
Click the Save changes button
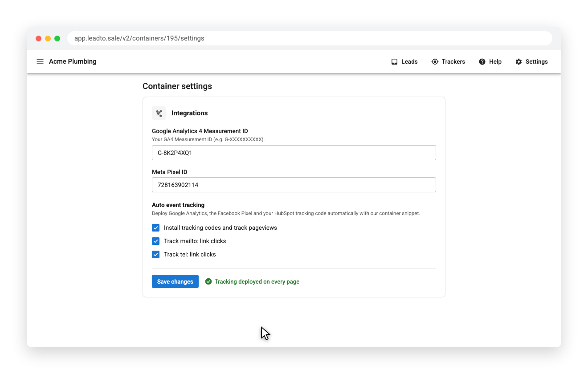pyautogui.click(x=175, y=281)
